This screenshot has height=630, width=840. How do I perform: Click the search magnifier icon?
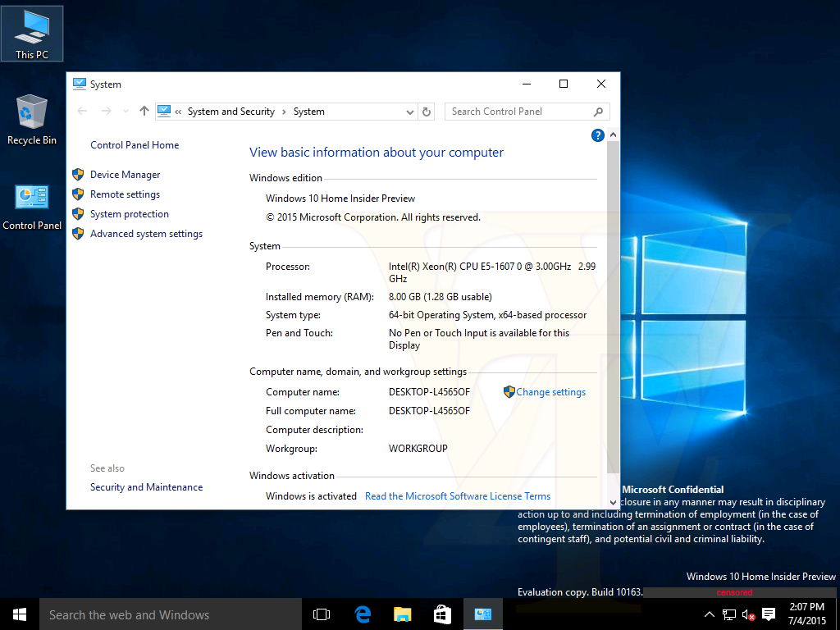click(598, 112)
